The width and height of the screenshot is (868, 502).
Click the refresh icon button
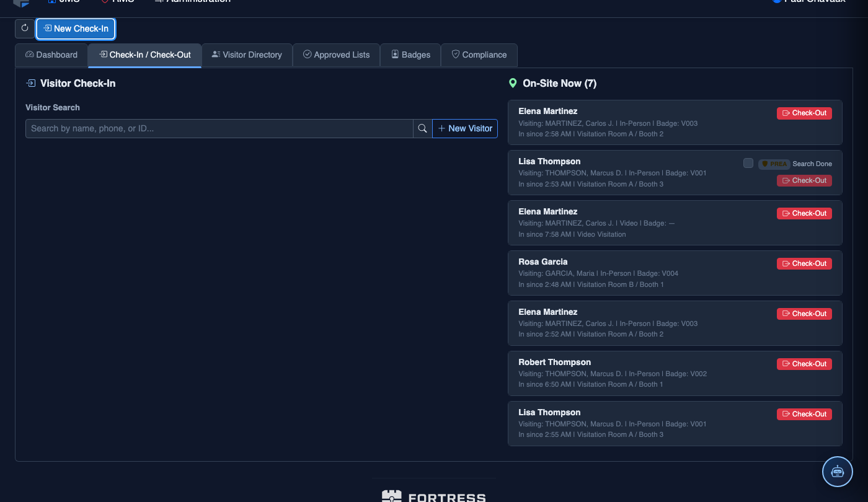tap(25, 29)
